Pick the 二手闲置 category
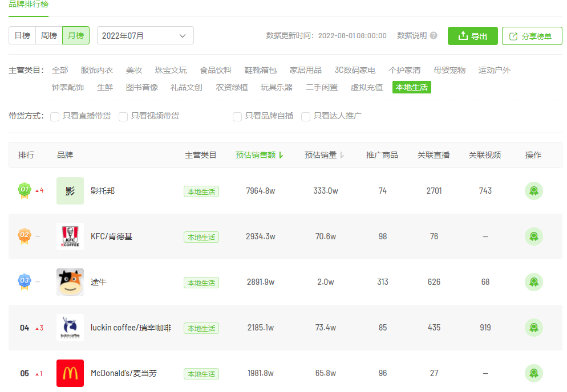This screenshot has width=567, height=392. [322, 87]
